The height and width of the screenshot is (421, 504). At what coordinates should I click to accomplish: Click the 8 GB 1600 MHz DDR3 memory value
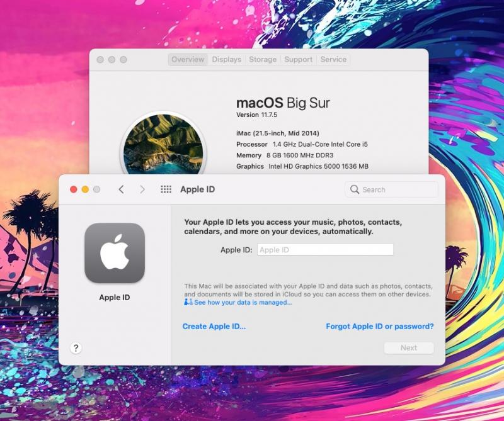point(300,155)
